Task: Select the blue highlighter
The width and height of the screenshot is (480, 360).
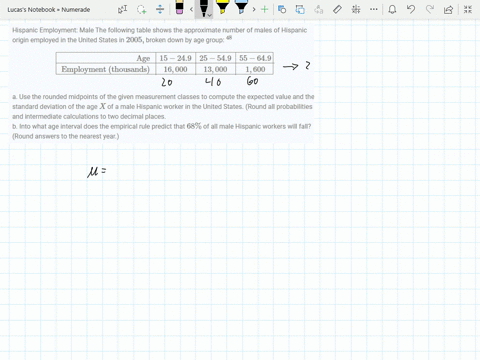Action: (241, 7)
